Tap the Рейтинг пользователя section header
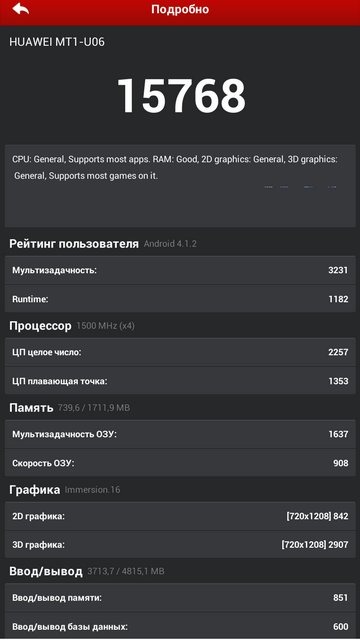Screen dimensions: 360x640 (x=74, y=244)
